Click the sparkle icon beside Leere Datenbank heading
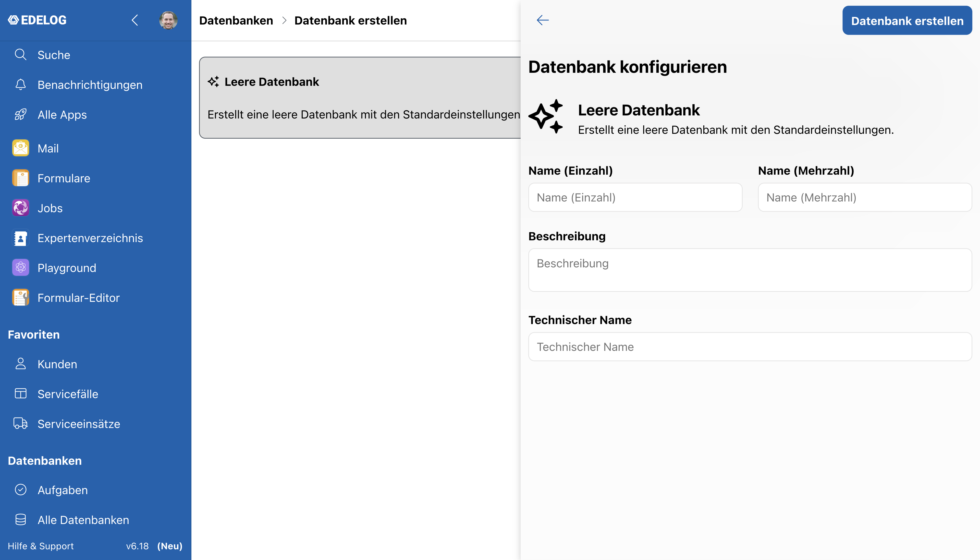Viewport: 980px width, 560px height. pyautogui.click(x=545, y=116)
